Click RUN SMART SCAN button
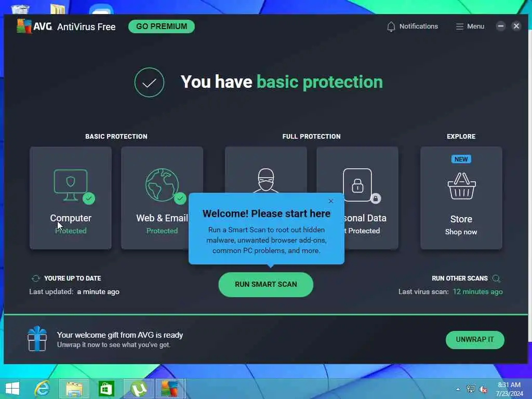The height and width of the screenshot is (399, 532). 266,284
